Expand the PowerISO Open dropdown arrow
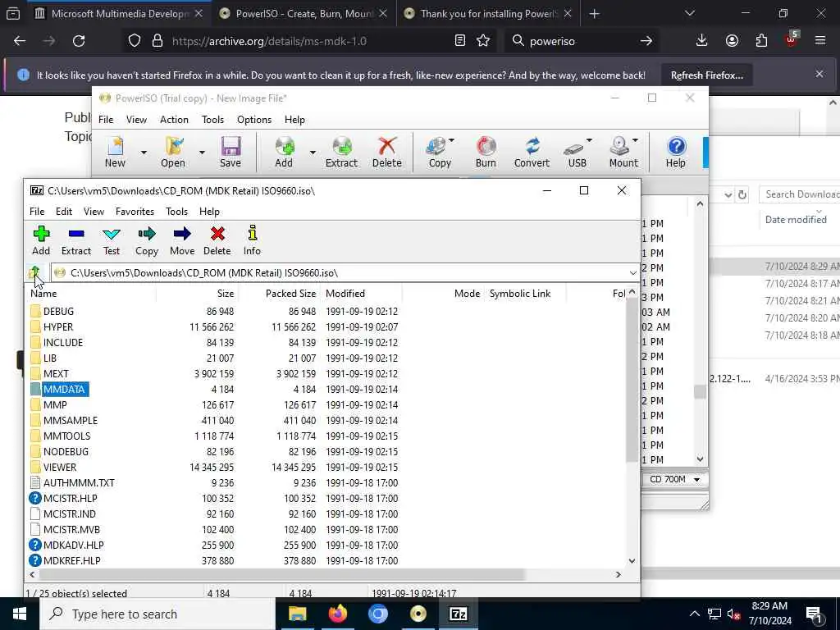 click(202, 153)
